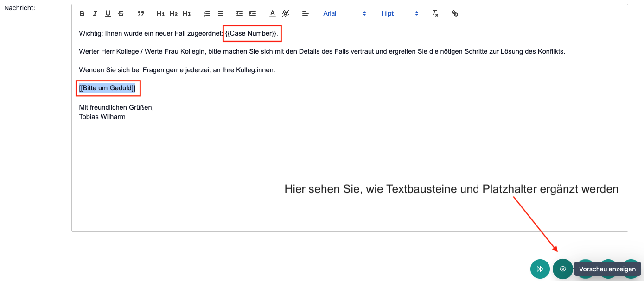Insert a blockquote
The height and width of the screenshot is (281, 644).
(x=141, y=13)
